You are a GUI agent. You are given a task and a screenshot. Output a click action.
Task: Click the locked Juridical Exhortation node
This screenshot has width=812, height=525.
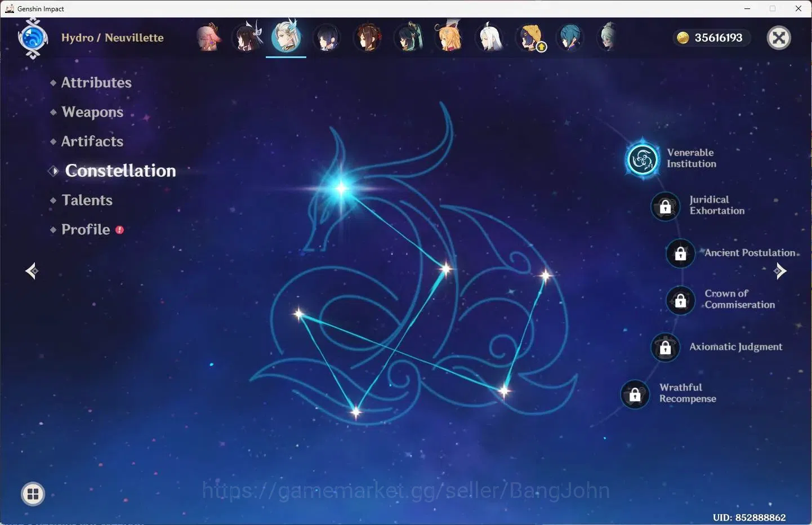click(665, 206)
